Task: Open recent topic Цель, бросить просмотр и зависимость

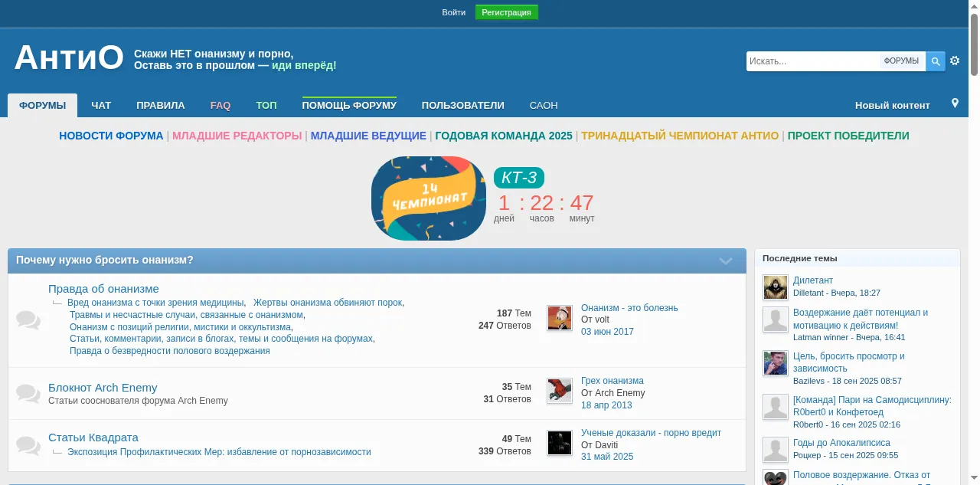Action: [849, 362]
